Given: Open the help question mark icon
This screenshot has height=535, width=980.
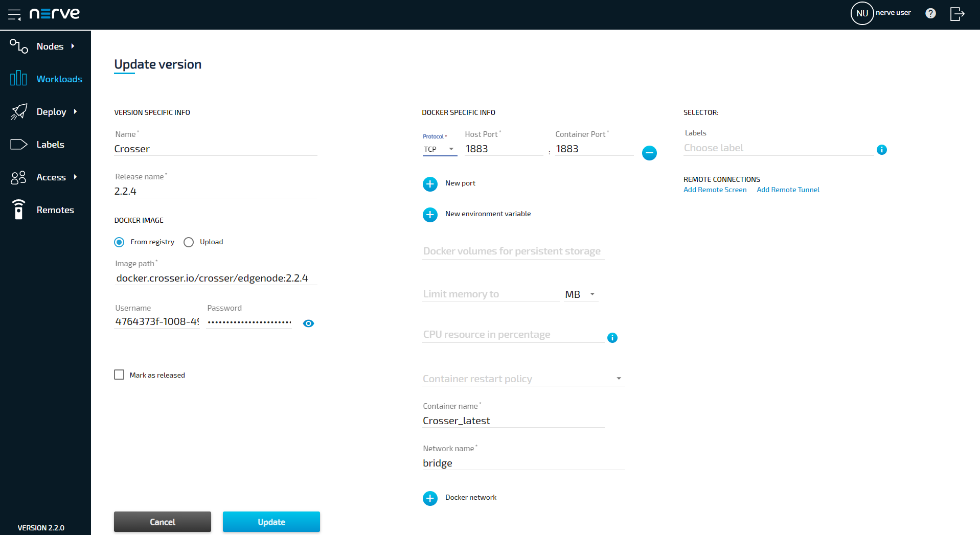Looking at the screenshot, I should click(930, 13).
